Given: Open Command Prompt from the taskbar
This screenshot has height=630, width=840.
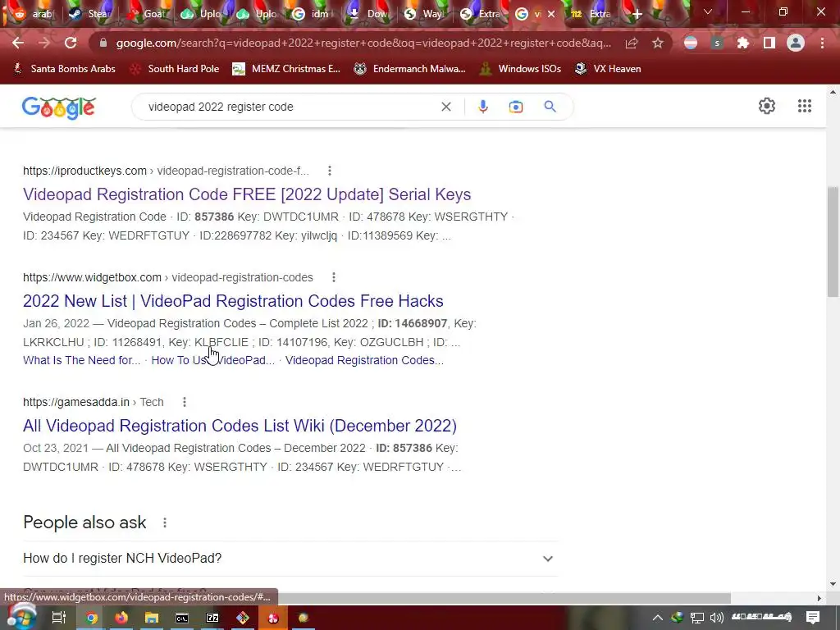Looking at the screenshot, I should (182, 618).
